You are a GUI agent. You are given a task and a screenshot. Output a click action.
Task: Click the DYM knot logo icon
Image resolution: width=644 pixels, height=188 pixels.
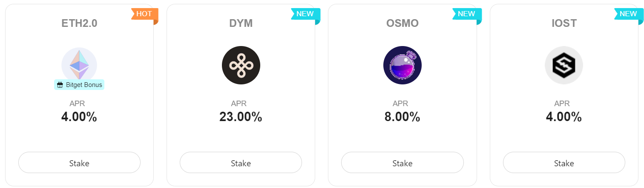tap(241, 65)
